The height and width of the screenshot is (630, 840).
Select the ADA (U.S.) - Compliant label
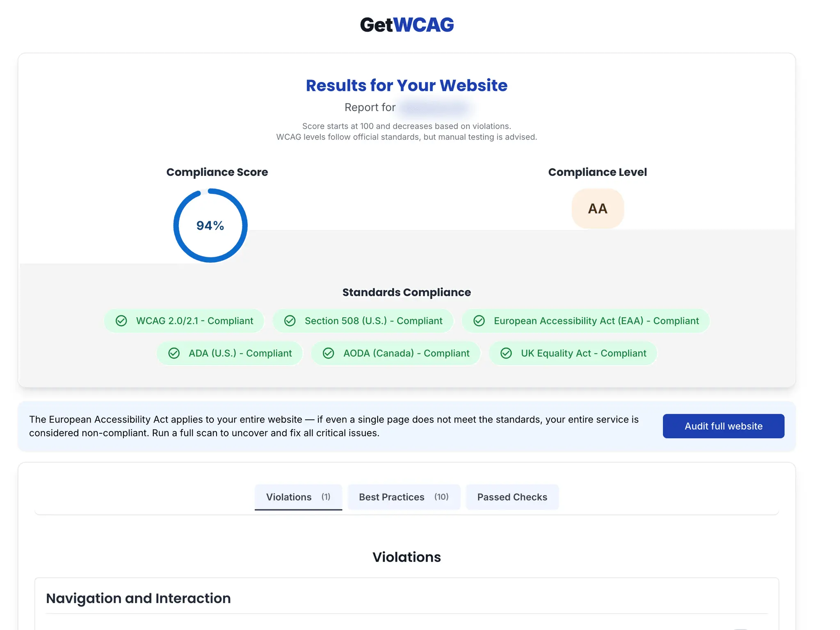pos(240,353)
